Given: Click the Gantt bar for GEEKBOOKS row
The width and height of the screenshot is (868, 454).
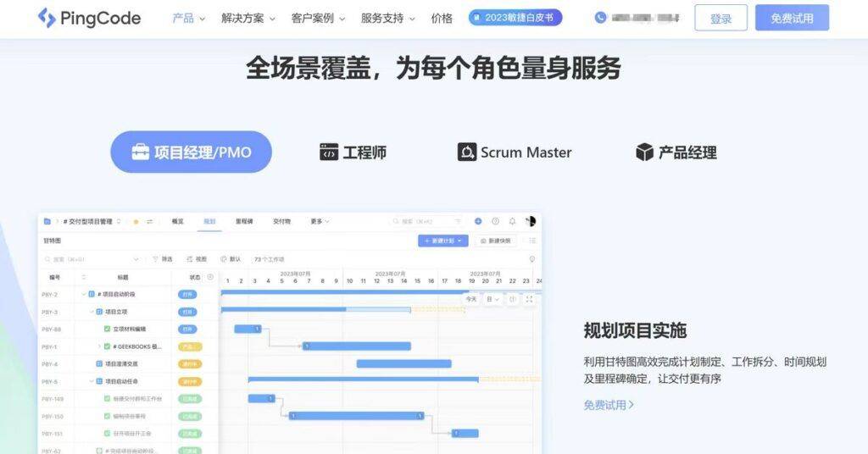Looking at the screenshot, I should [357, 346].
